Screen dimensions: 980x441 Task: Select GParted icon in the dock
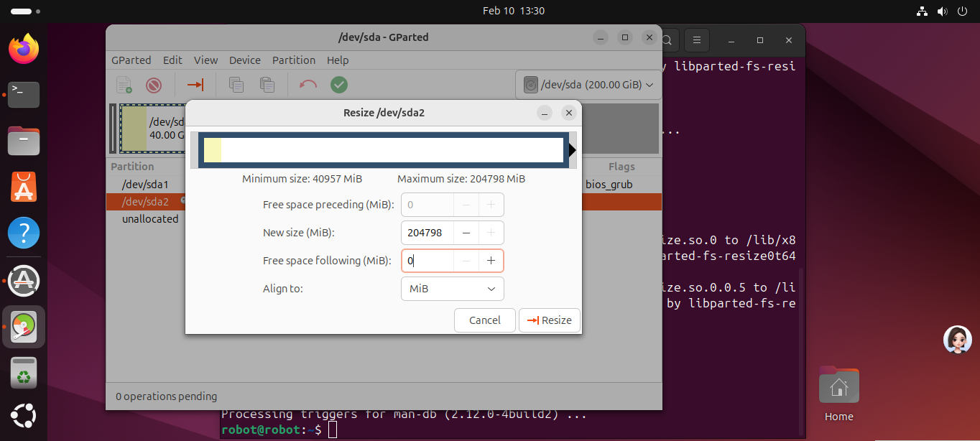[24, 327]
